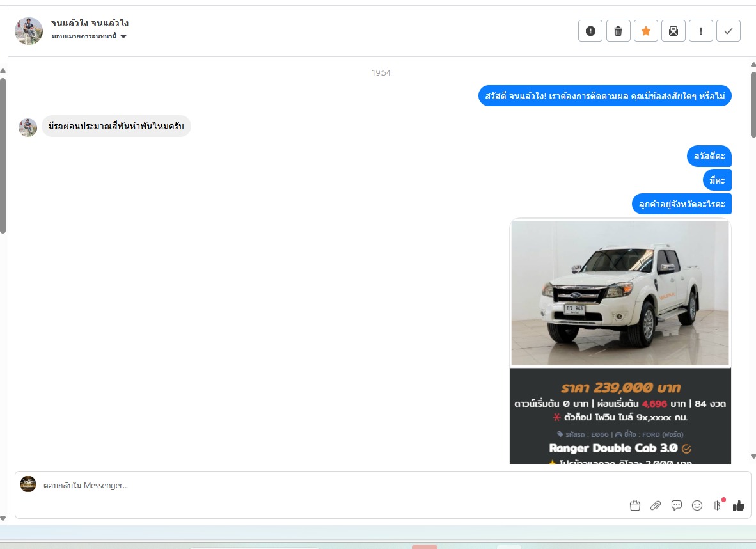Open the shopping bag icon in reply box
This screenshot has width=756, height=549.
click(x=634, y=505)
